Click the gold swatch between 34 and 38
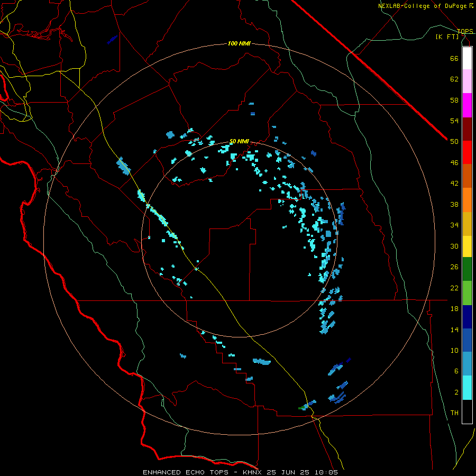The image size is (476, 476). (x=467, y=224)
